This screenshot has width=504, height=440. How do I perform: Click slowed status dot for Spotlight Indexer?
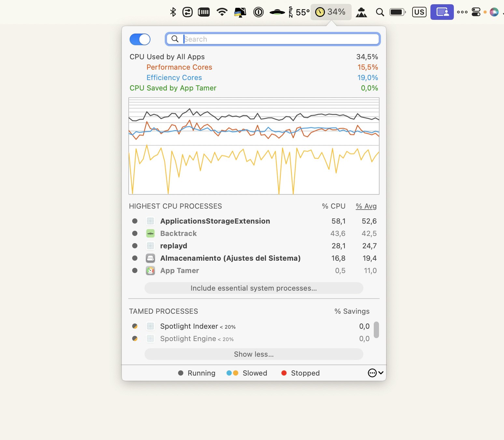click(x=135, y=326)
